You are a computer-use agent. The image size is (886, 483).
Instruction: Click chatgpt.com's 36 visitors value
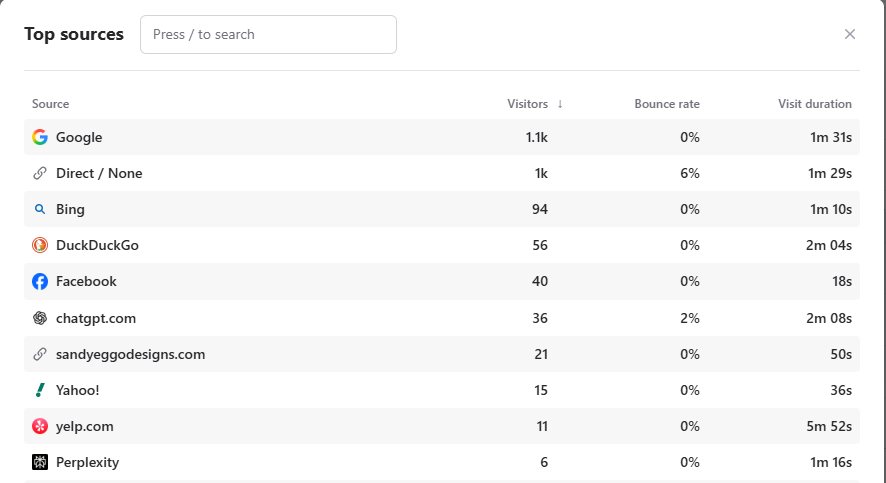click(x=540, y=318)
